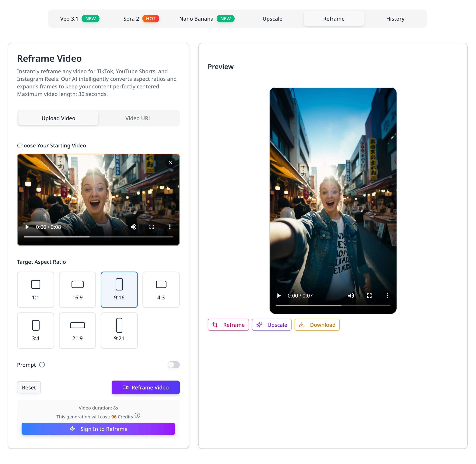Click the Download button under preview
Viewport: 476px width, 464px height.
pyautogui.click(x=317, y=325)
